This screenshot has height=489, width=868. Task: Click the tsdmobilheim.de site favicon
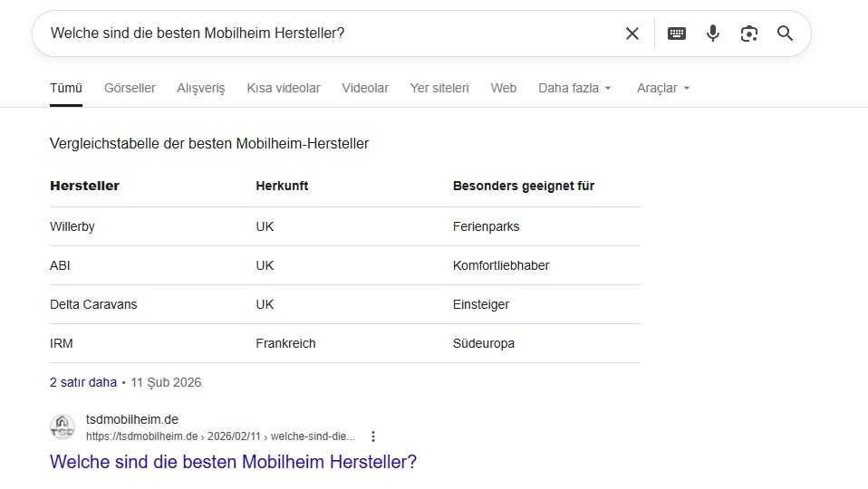click(x=63, y=427)
